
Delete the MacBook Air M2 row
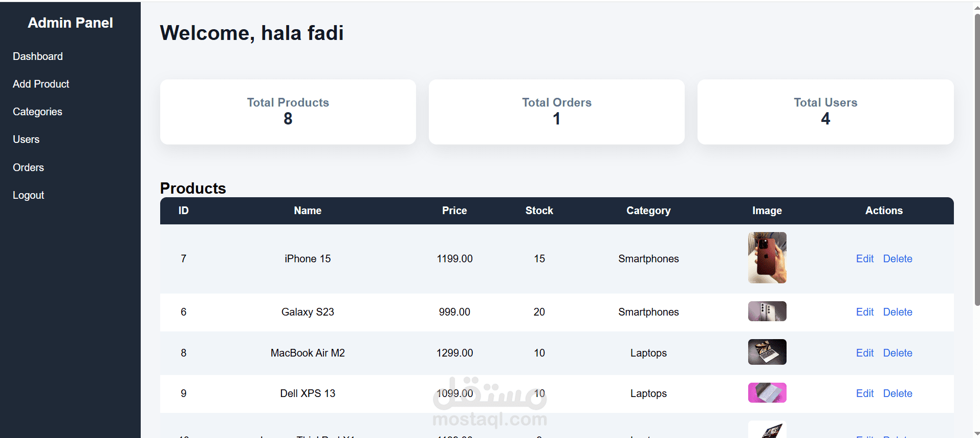[x=898, y=353]
